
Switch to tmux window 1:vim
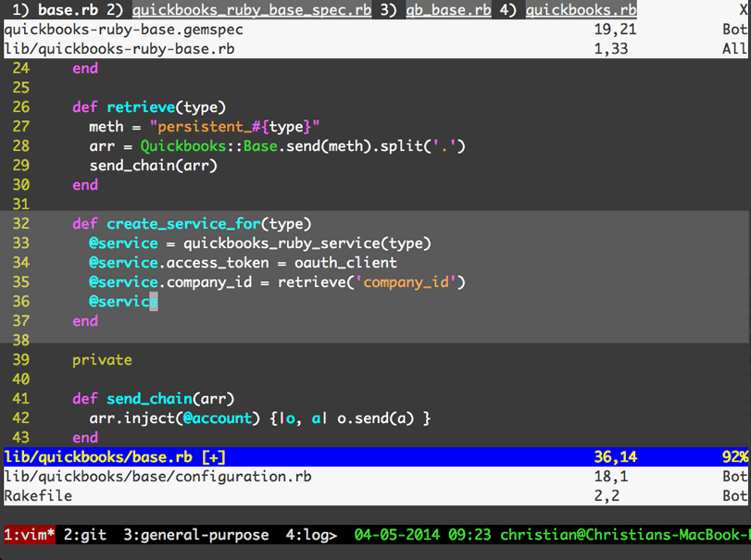(30, 535)
